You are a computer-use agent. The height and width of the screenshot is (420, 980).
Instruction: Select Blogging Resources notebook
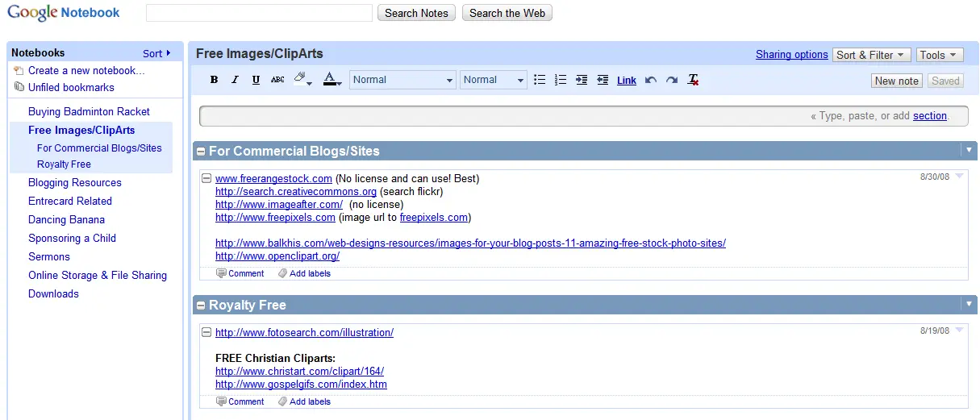(x=75, y=182)
